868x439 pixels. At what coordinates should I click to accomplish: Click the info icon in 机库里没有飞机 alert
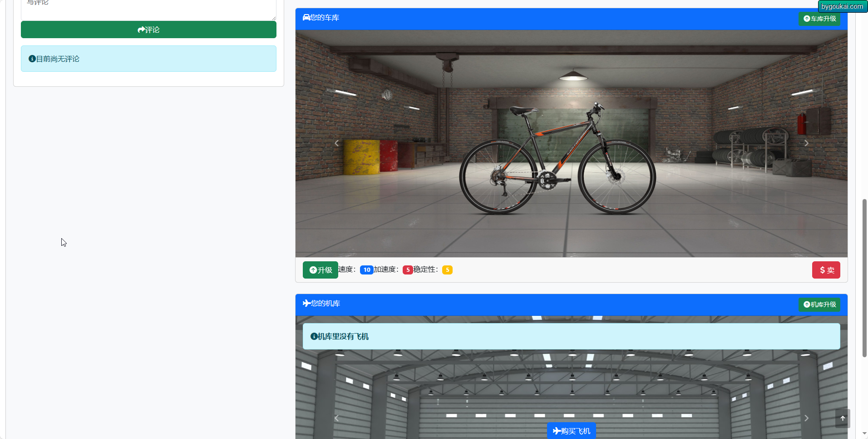314,337
